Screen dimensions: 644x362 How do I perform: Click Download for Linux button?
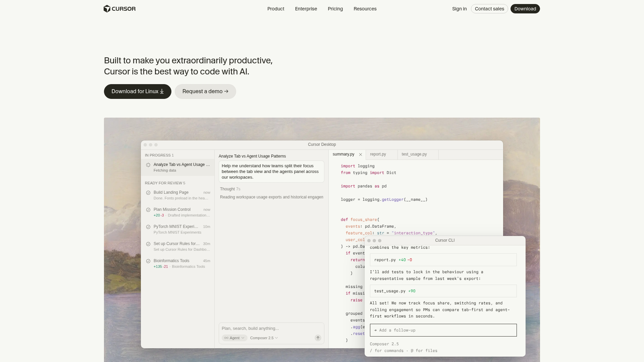[138, 92]
